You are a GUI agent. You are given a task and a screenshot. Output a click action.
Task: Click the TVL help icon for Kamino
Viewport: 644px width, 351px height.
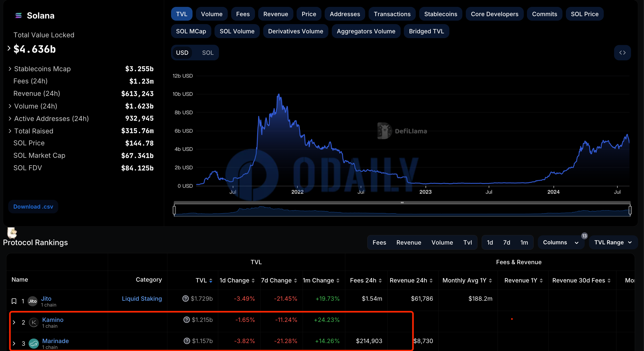click(186, 320)
